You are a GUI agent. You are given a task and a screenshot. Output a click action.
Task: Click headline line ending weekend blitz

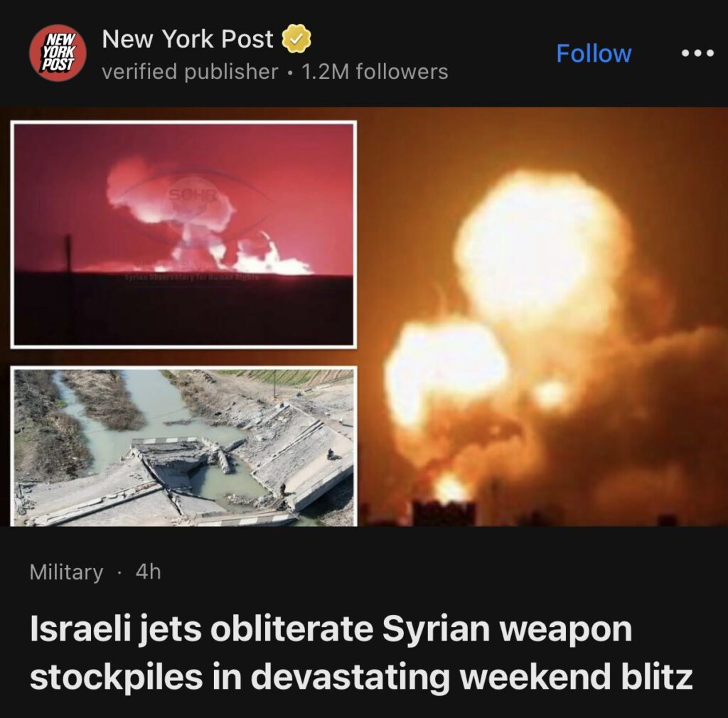tap(361, 677)
